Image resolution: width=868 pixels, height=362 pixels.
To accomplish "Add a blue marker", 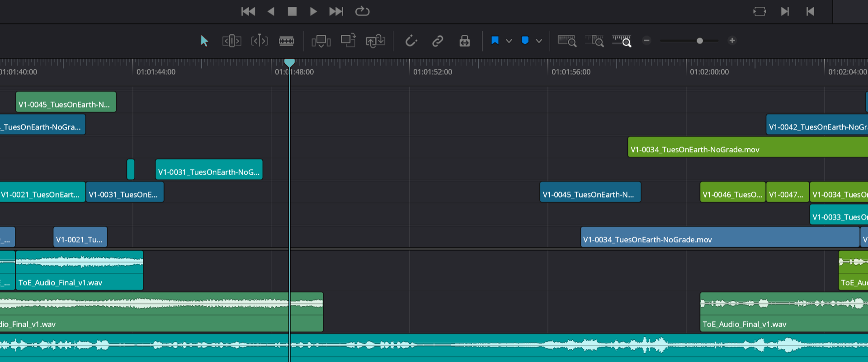I will (x=525, y=41).
